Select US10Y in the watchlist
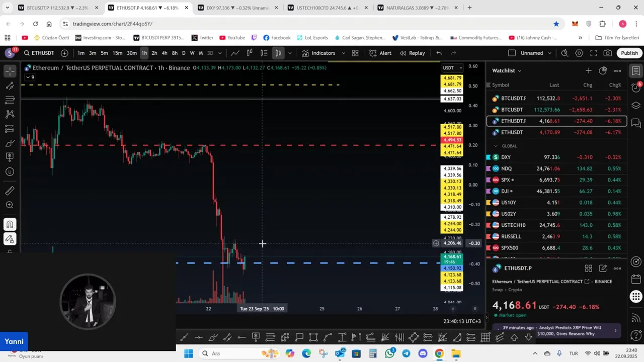644x362 pixels. point(556,203)
